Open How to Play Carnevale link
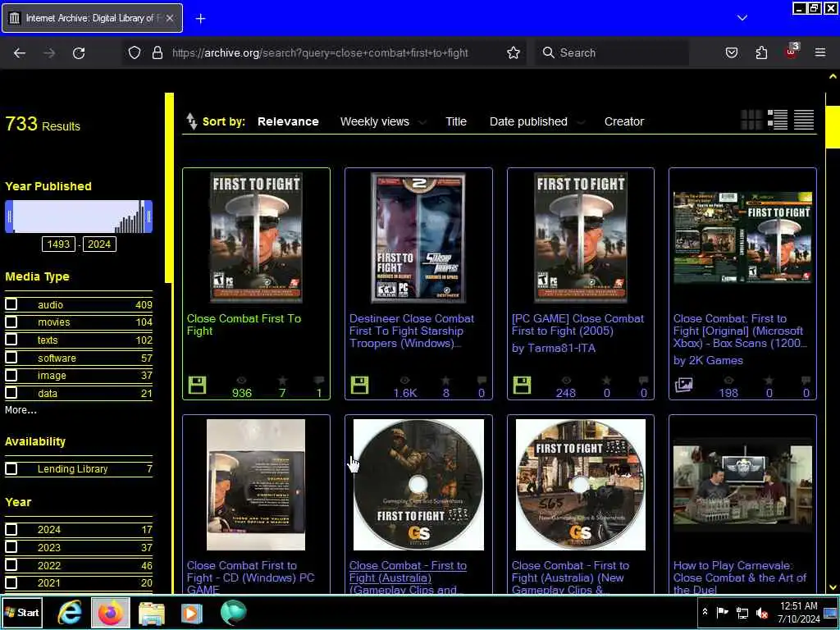This screenshot has height=630, width=840. point(739,577)
